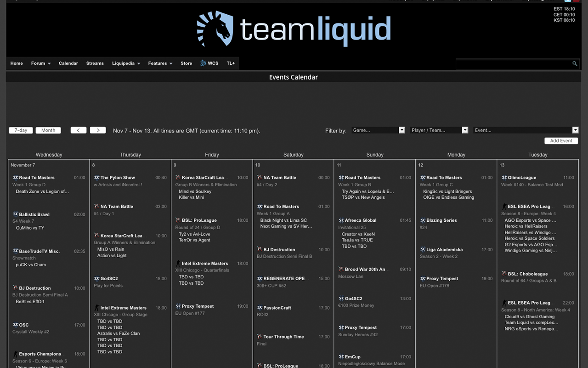Click the Brood War icon beside BJ Destruction Wednesday
Viewport: 588px width, 368px height.
point(15,288)
